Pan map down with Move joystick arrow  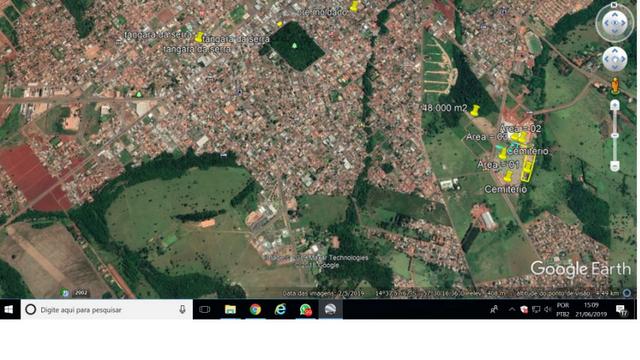[615, 68]
